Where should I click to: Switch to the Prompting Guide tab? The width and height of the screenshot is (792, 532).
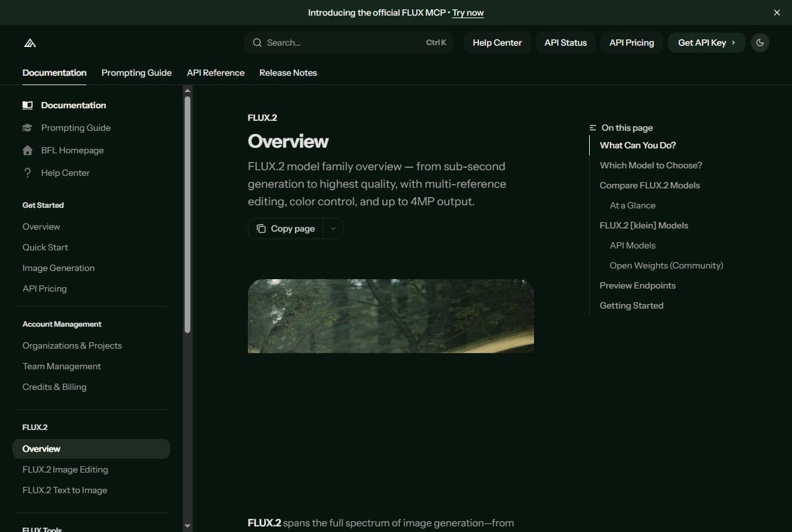[x=136, y=73]
